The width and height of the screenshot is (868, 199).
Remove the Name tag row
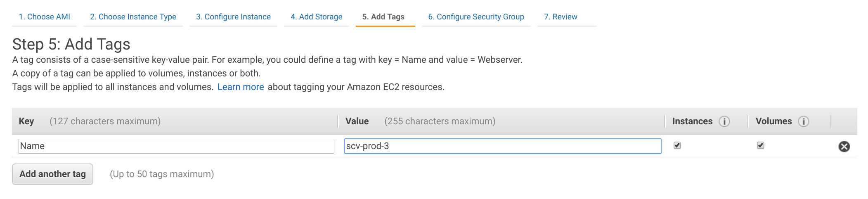[x=844, y=147]
